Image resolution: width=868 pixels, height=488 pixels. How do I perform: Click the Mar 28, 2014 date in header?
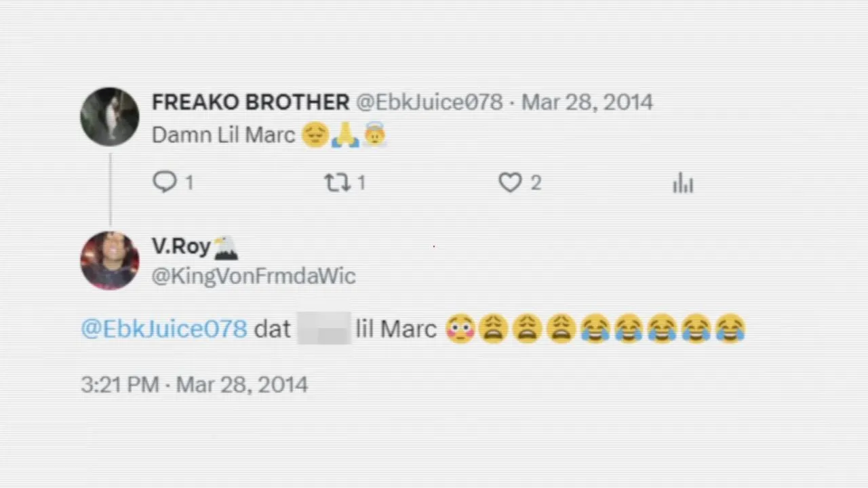(x=587, y=102)
